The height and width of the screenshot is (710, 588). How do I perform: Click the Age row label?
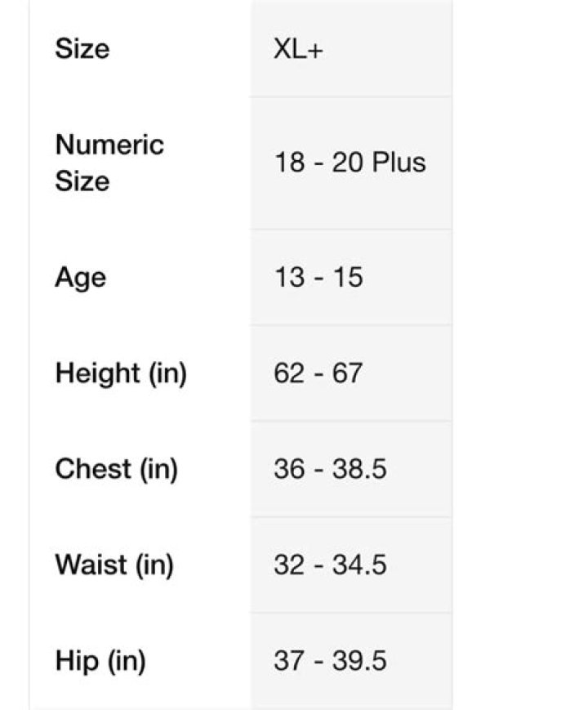[80, 278]
